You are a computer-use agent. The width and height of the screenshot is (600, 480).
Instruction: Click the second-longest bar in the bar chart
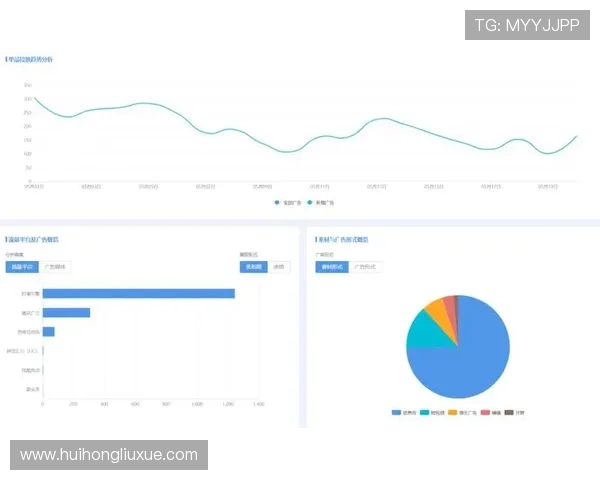tap(66, 312)
